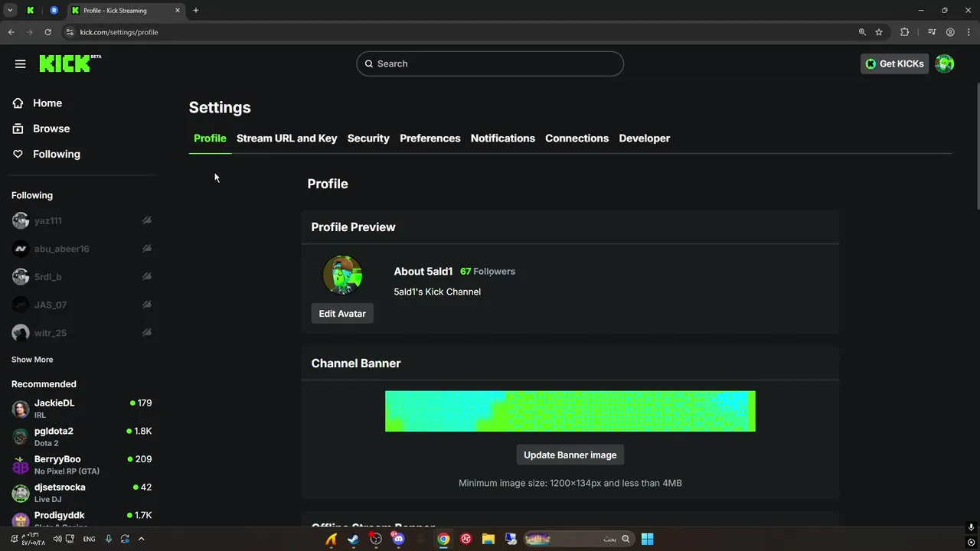Open the hamburger sidebar menu
Viewport: 980px width, 551px height.
coord(21,64)
